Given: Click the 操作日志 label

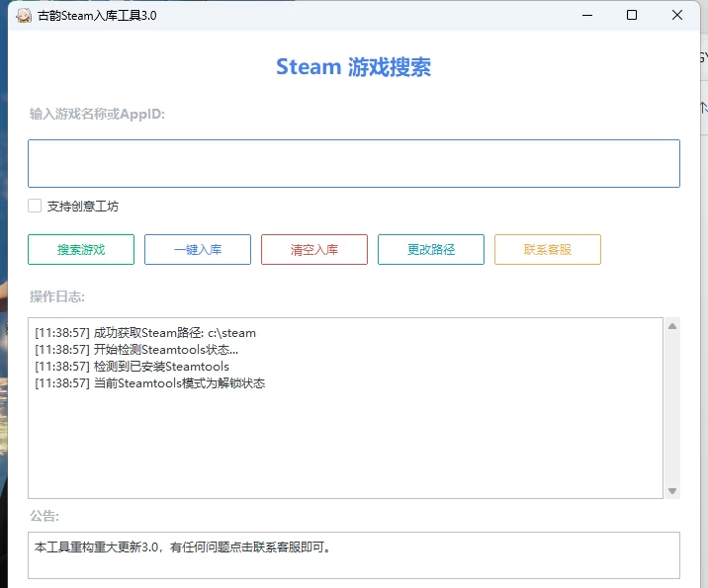Looking at the screenshot, I should [57, 296].
